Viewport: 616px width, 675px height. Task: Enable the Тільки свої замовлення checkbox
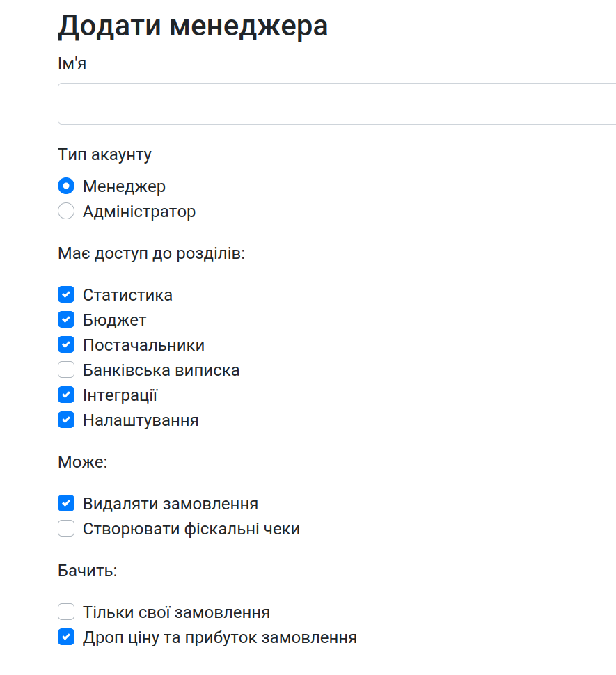click(x=66, y=612)
